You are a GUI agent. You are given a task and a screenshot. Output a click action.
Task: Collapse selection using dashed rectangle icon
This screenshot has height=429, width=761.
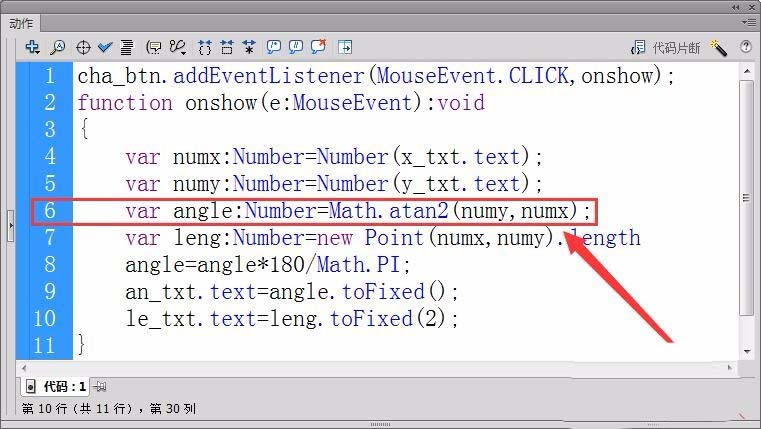click(x=227, y=47)
